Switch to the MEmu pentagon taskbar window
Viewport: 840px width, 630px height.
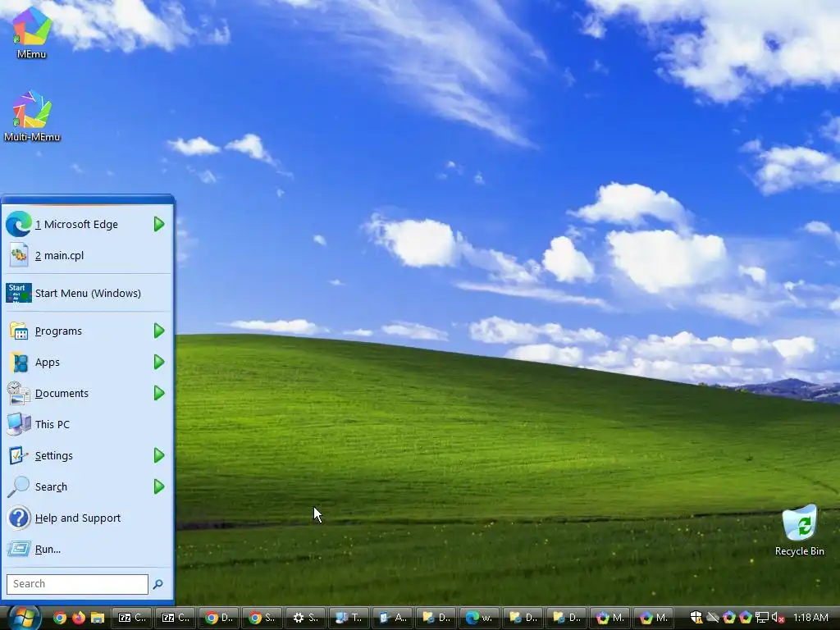click(654, 618)
